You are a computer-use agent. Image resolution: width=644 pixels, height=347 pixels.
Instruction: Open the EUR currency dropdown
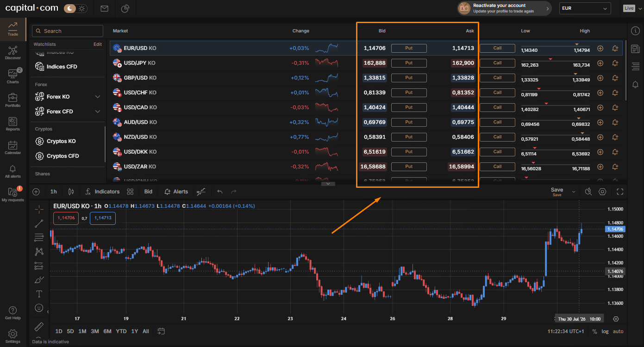(585, 8)
